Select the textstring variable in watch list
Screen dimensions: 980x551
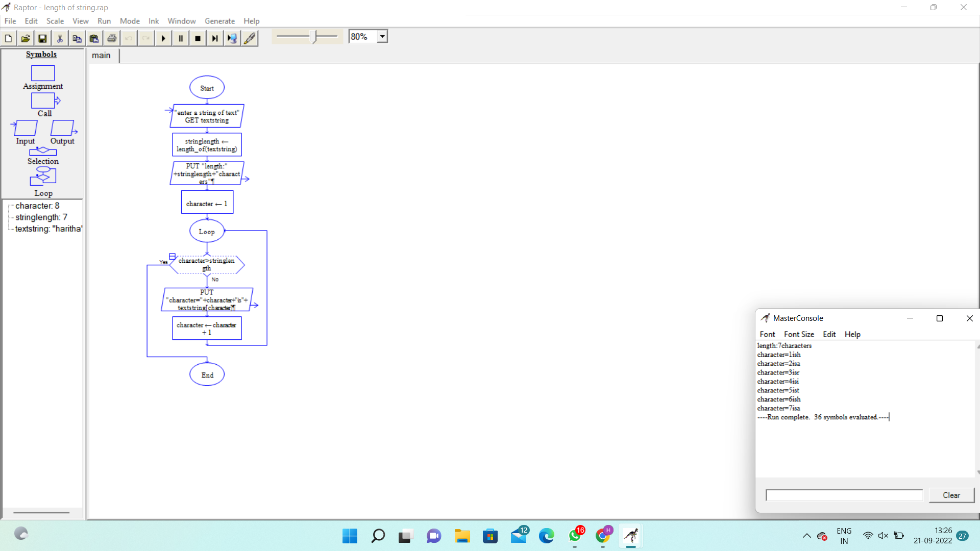(x=48, y=229)
